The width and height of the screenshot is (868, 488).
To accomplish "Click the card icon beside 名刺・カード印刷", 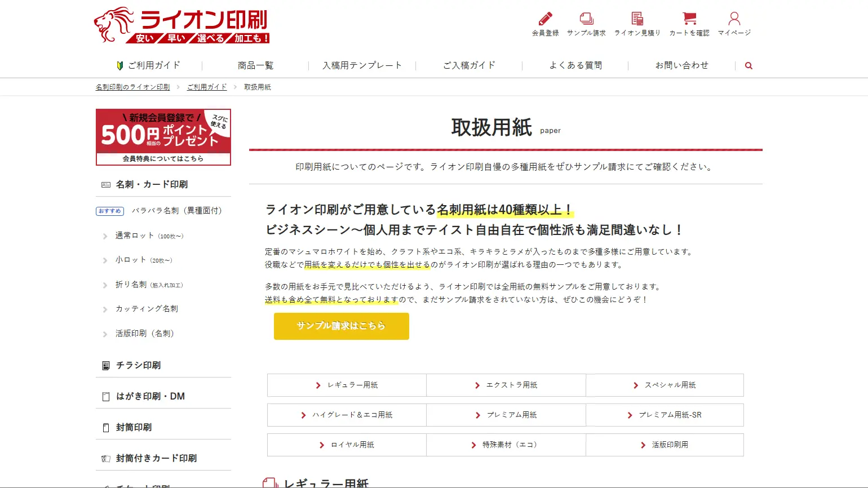I will tap(105, 185).
